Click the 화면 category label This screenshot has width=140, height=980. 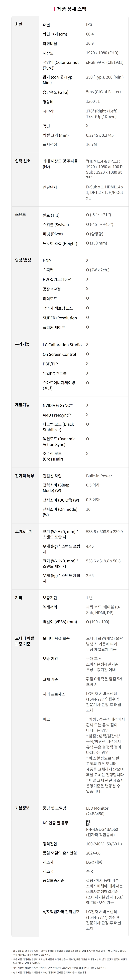(19, 24)
